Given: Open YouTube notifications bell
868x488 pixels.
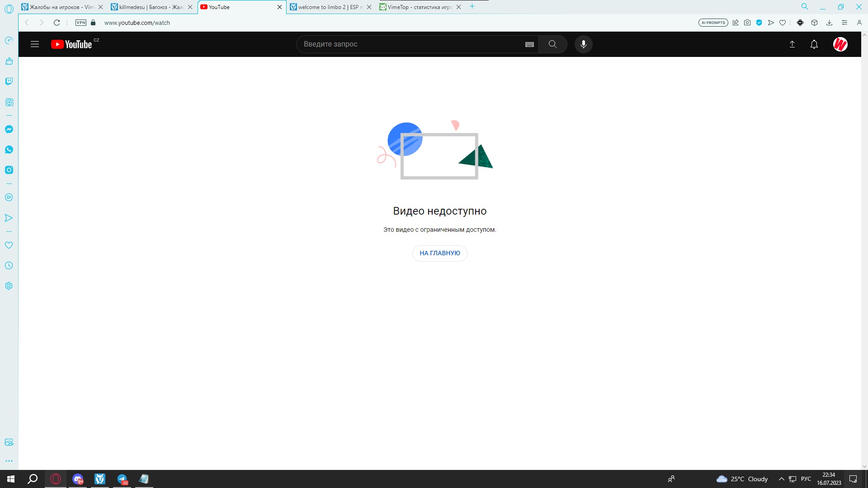Looking at the screenshot, I should pos(814,44).
